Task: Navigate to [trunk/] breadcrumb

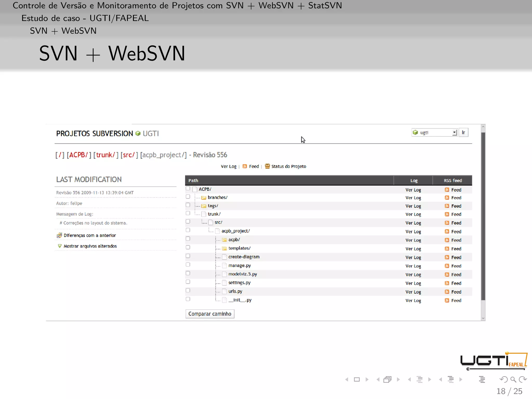Action: click(x=106, y=155)
